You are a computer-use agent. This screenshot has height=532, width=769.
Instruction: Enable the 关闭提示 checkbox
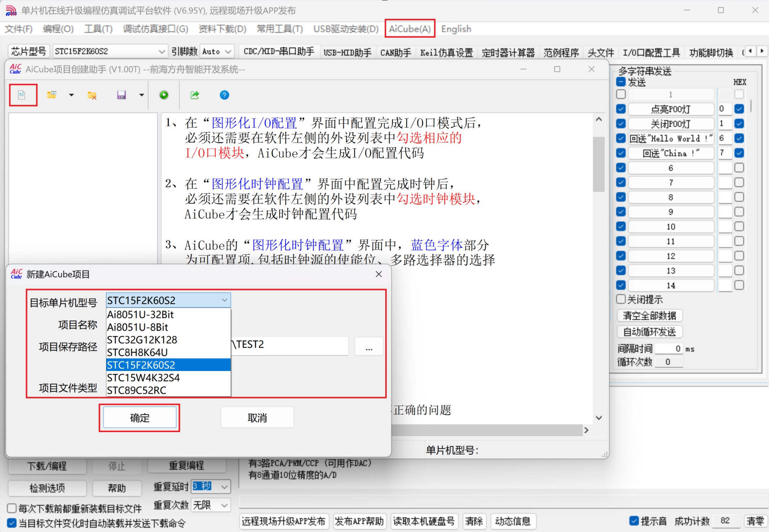621,299
